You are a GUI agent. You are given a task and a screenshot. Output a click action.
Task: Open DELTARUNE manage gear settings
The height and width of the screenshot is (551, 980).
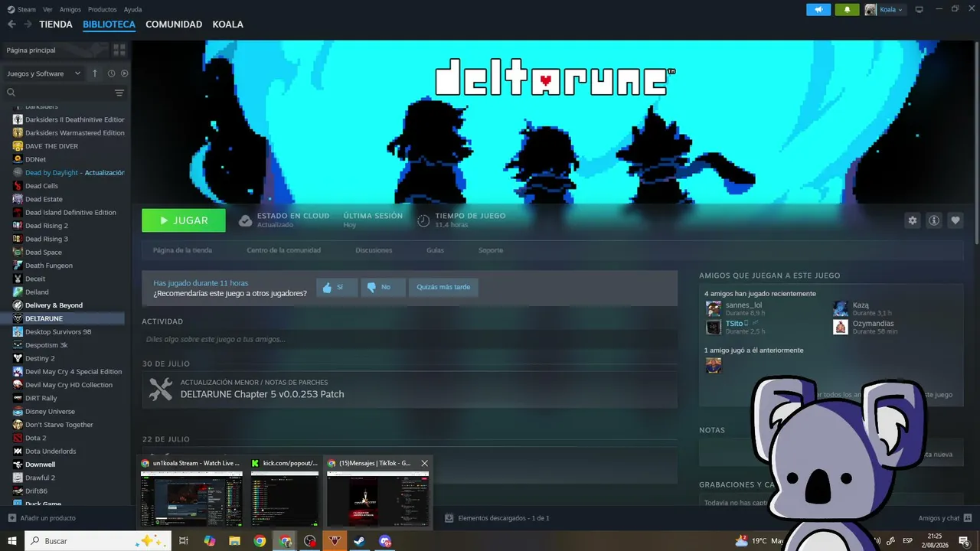[x=913, y=220]
